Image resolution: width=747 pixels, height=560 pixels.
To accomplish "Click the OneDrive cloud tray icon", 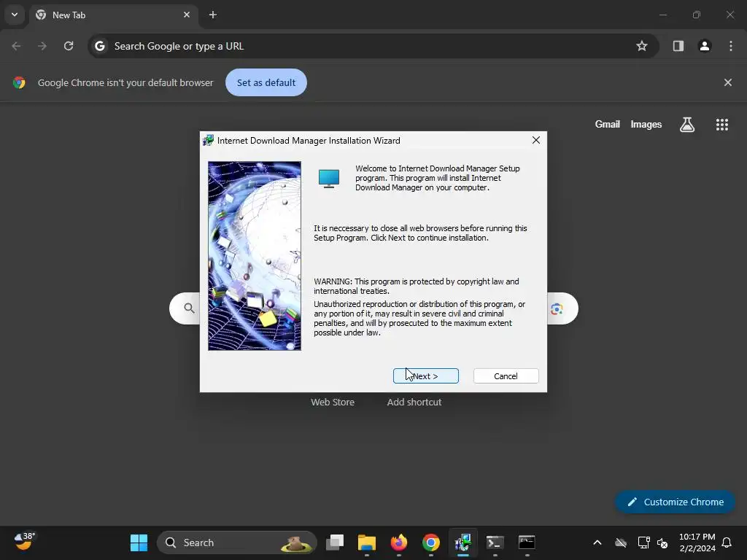I will coord(620,542).
